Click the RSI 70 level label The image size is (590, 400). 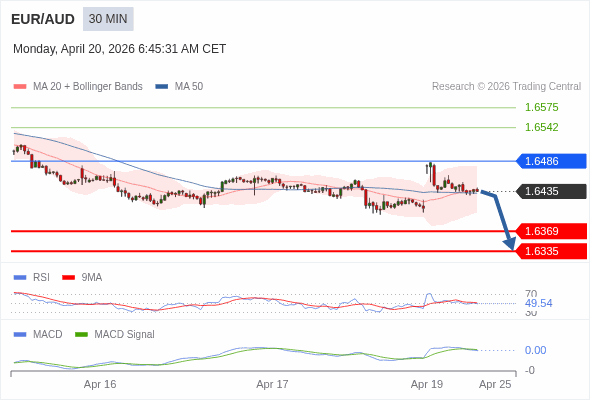[531, 294]
